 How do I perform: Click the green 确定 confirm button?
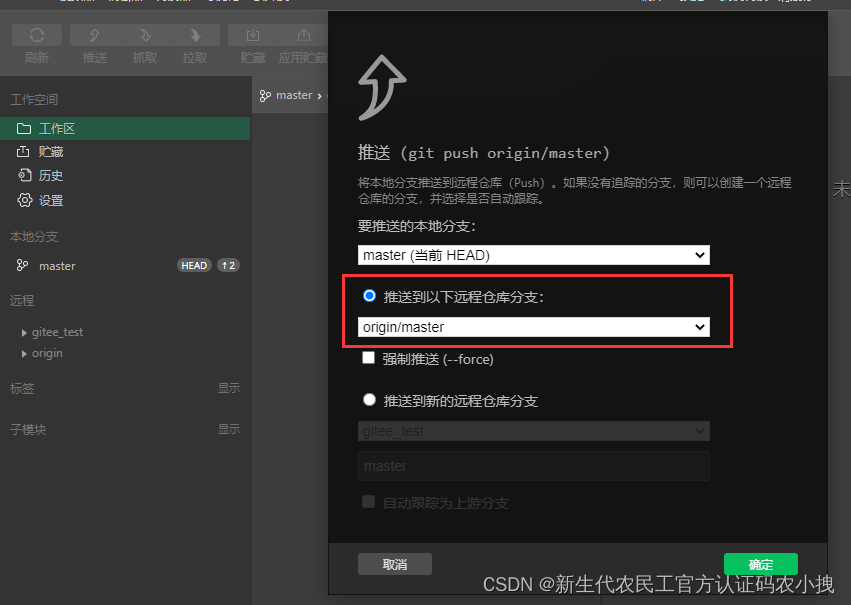tap(761, 564)
